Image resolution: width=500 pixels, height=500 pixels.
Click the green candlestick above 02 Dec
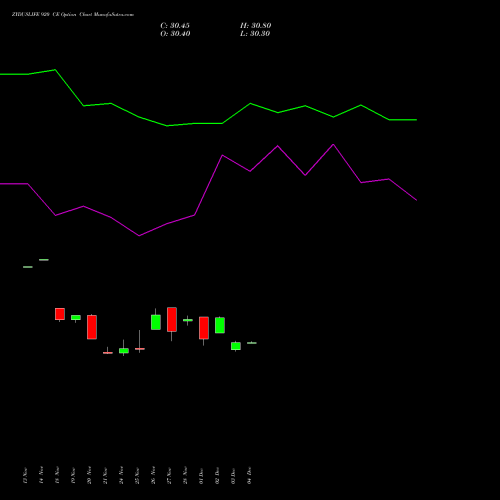pos(220,325)
